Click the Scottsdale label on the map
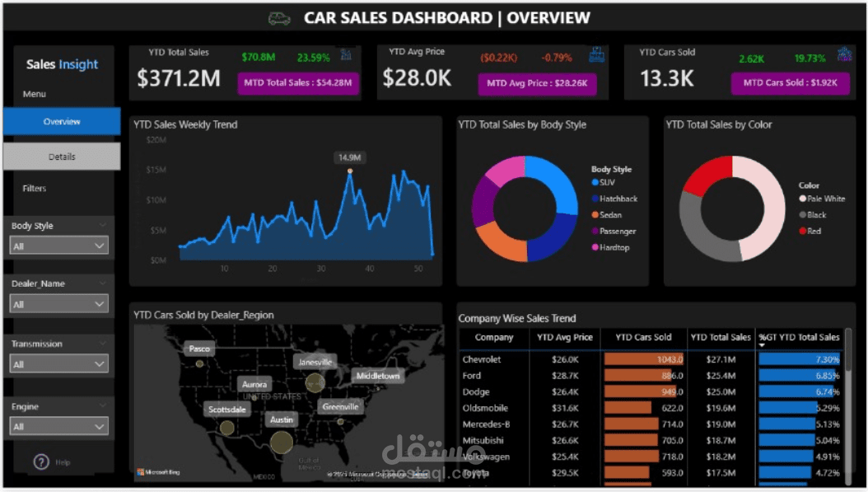 click(227, 410)
